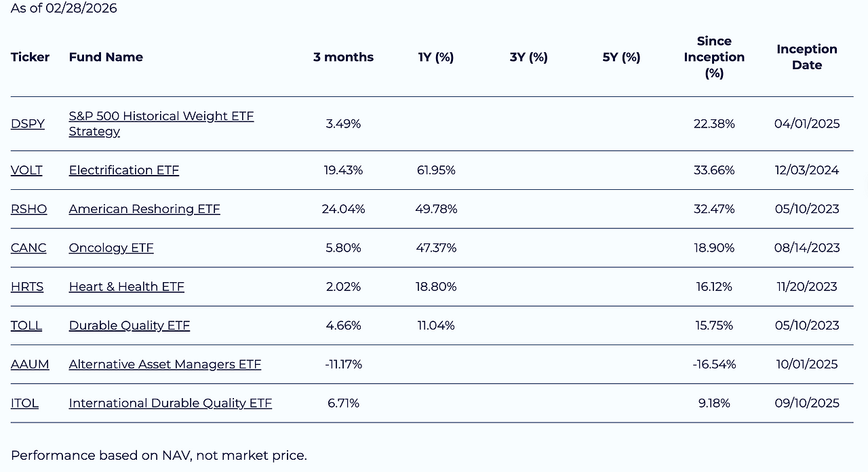This screenshot has width=868, height=472.
Task: Open the CANC ticker link
Action: pyautogui.click(x=28, y=248)
